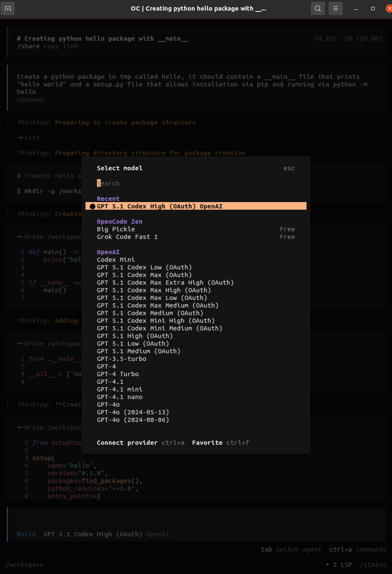Open the terminal search icon

pos(317,8)
